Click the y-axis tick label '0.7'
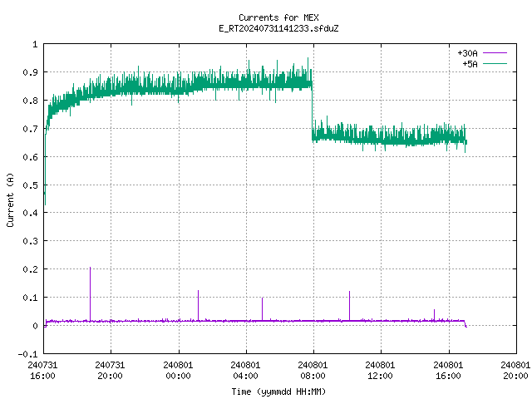The height and width of the screenshot is (399, 532). [30, 129]
